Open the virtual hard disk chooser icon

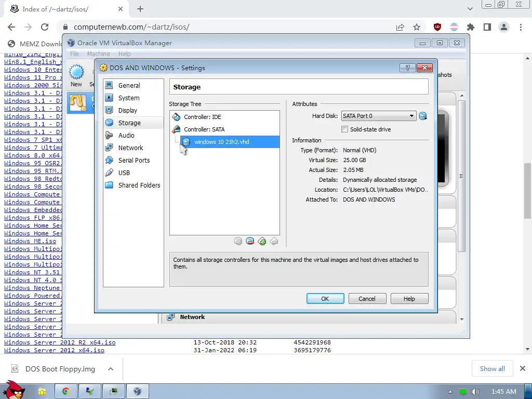coord(423,116)
